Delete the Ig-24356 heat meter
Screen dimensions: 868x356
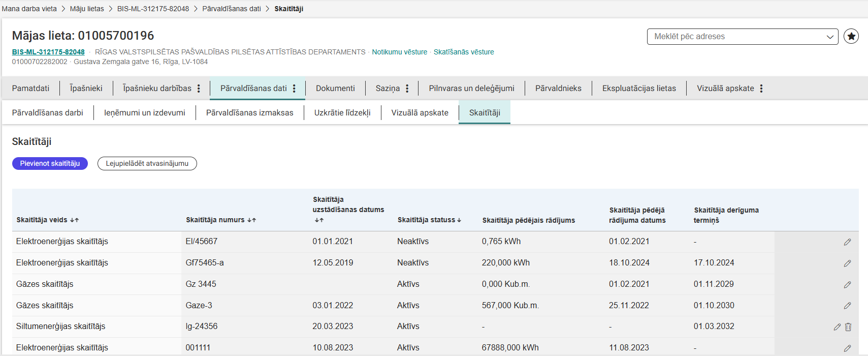(x=848, y=327)
